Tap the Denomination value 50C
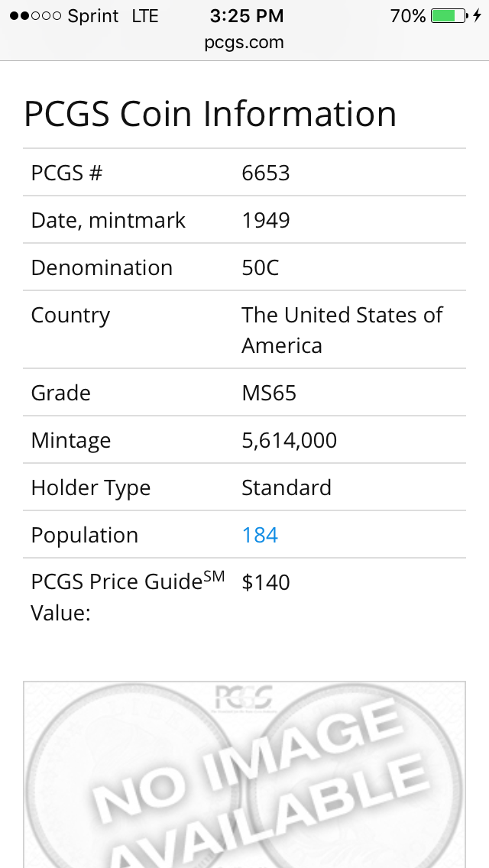 [261, 268]
